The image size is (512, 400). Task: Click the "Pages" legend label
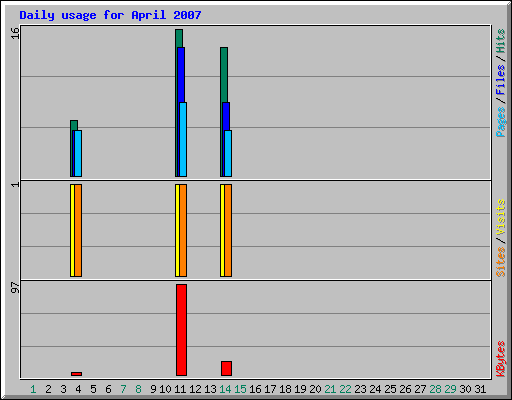[500, 122]
